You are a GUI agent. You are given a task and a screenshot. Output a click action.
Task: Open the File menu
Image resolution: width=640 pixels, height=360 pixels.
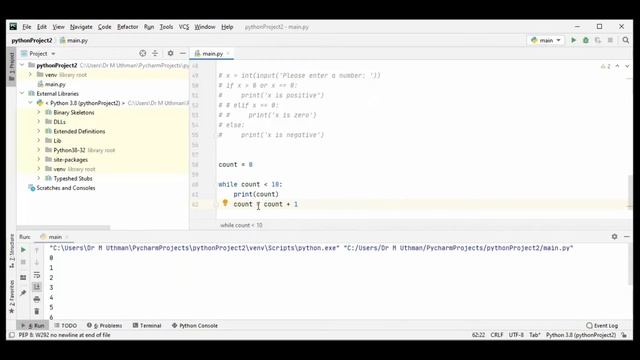[x=27, y=27]
